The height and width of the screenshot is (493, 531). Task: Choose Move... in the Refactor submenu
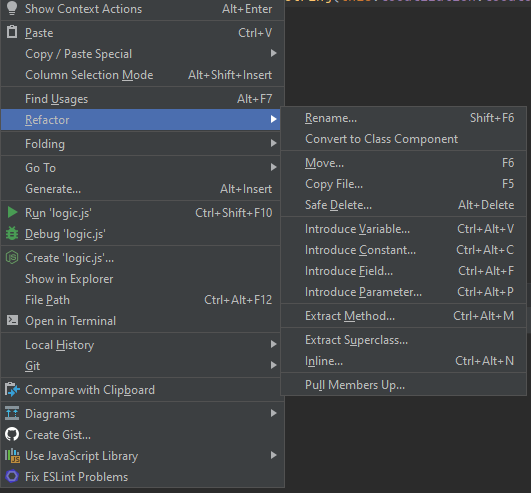pos(404,163)
